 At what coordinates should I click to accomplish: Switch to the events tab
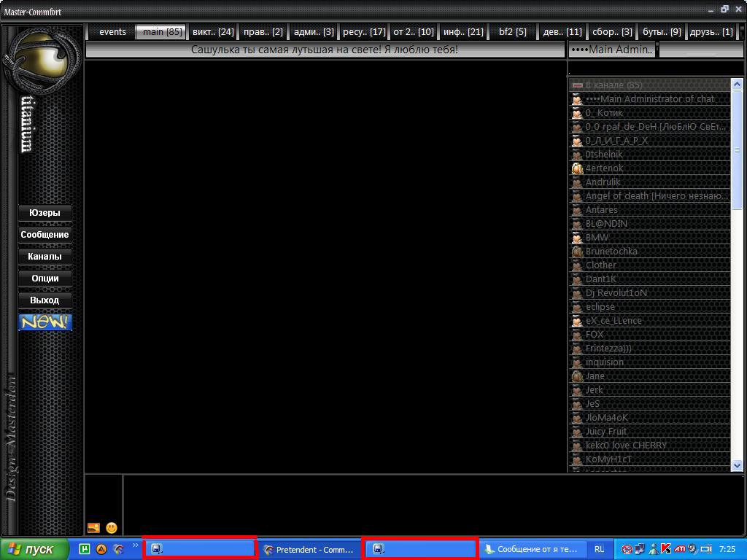click(x=112, y=32)
